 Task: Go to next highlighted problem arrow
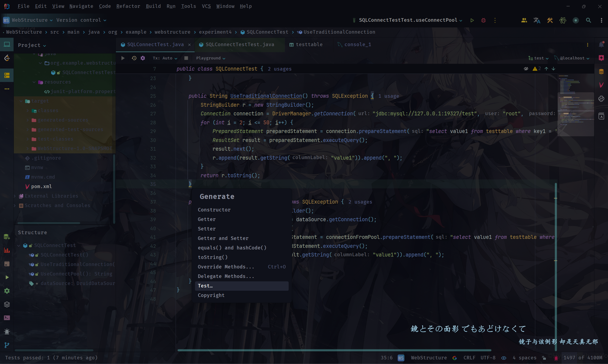pyautogui.click(x=553, y=69)
